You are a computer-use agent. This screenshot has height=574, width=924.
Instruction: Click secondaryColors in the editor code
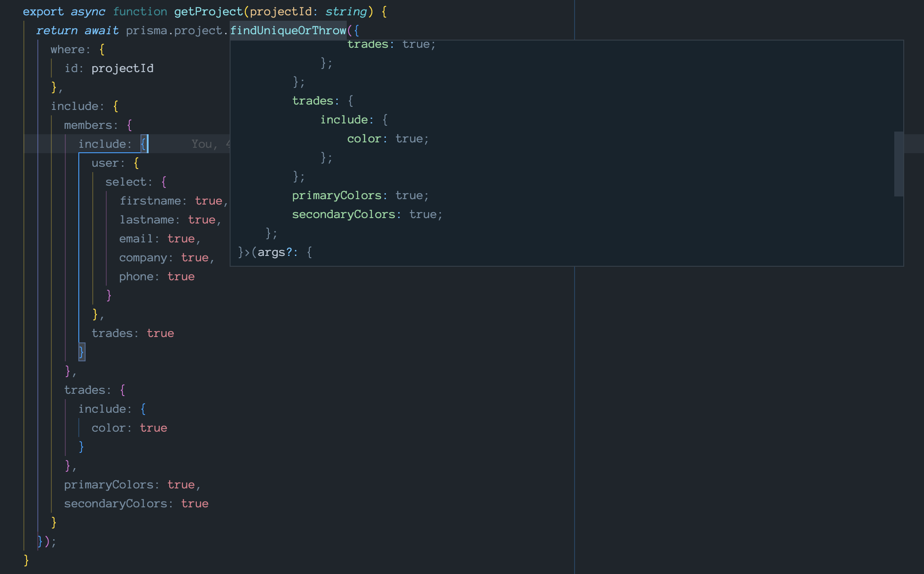[115, 504]
